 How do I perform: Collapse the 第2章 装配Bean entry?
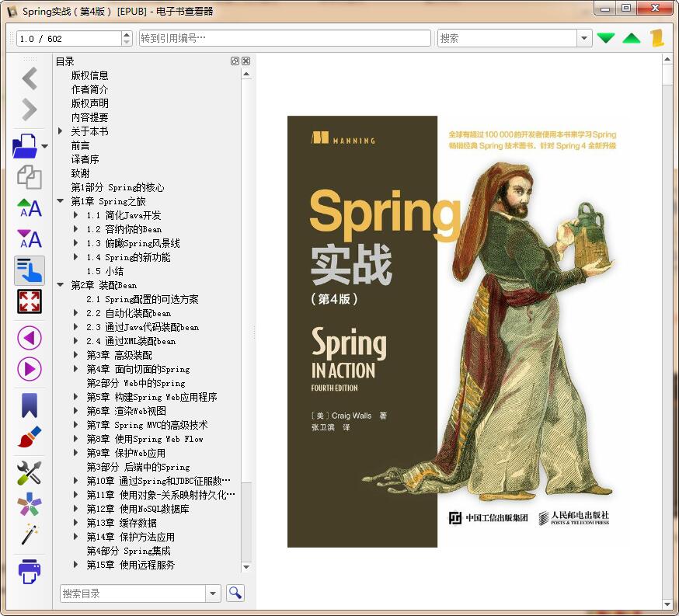point(60,285)
